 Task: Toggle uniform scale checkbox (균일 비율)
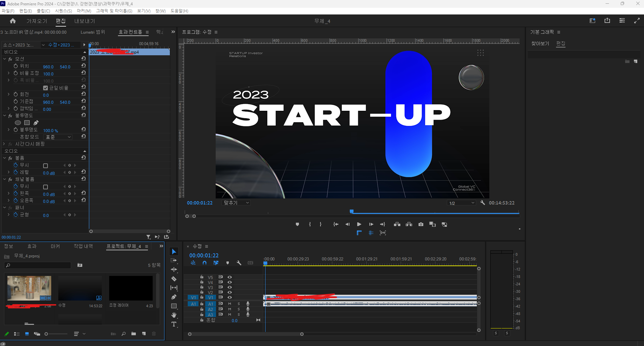(45, 88)
